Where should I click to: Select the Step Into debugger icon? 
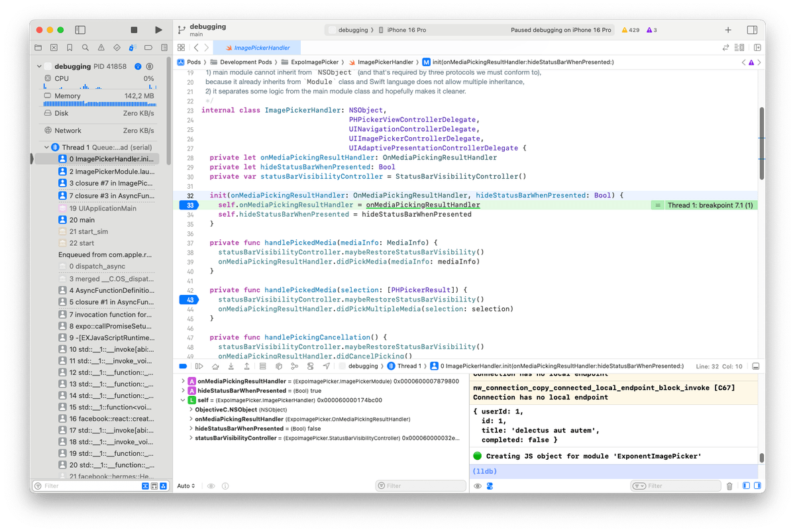coord(231,366)
